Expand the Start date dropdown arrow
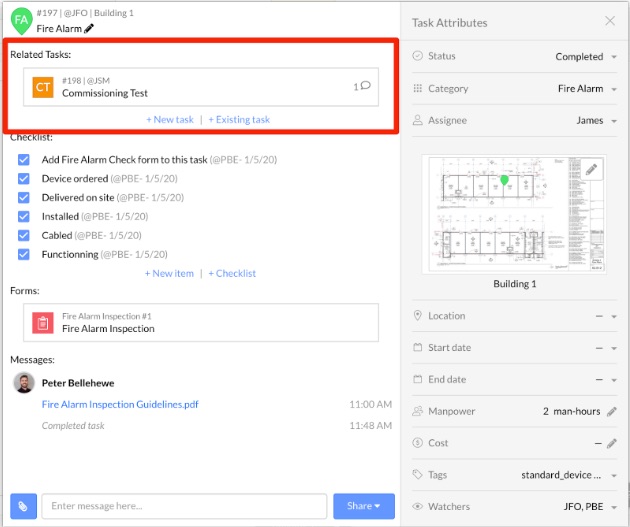 click(614, 348)
